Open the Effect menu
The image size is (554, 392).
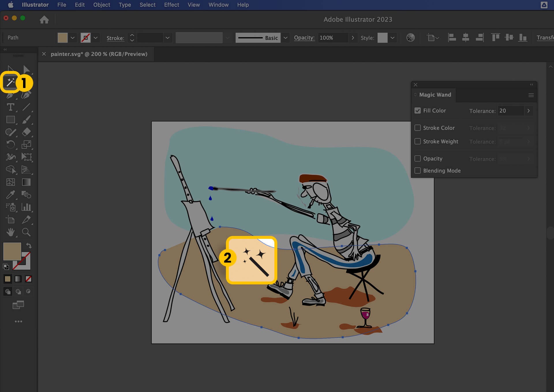[172, 5]
